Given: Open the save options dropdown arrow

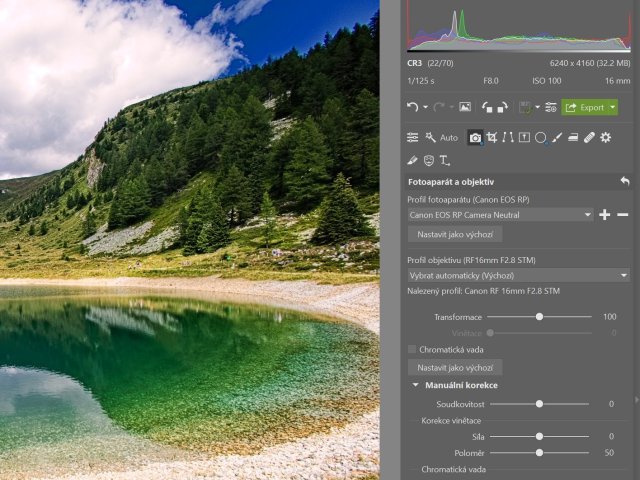Looking at the screenshot, I should [x=537, y=107].
